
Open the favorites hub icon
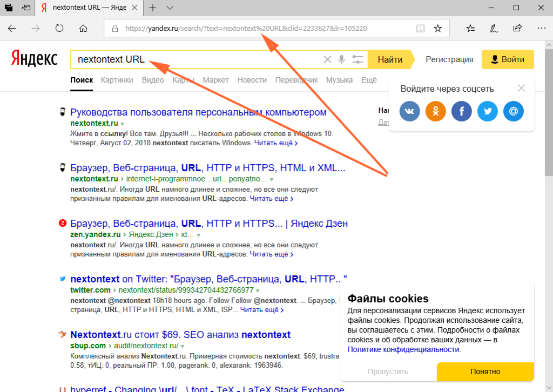[470, 28]
